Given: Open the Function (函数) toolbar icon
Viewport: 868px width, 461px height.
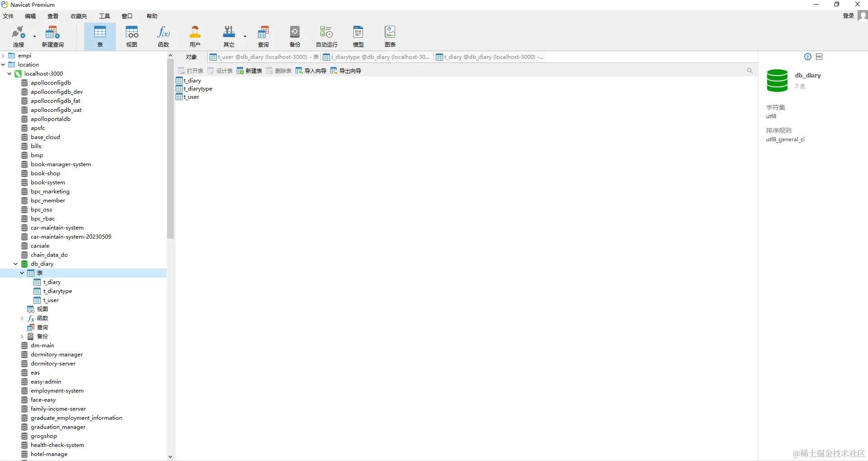Looking at the screenshot, I should (163, 36).
